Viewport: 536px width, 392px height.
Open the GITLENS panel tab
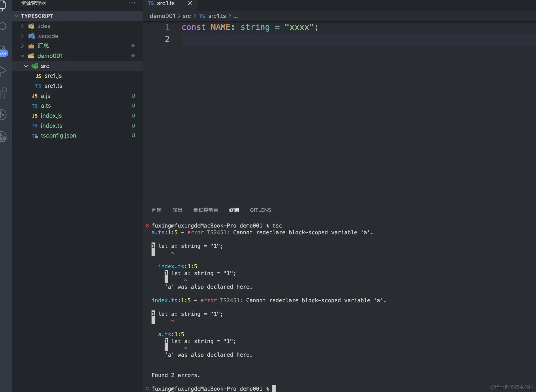[x=260, y=210]
